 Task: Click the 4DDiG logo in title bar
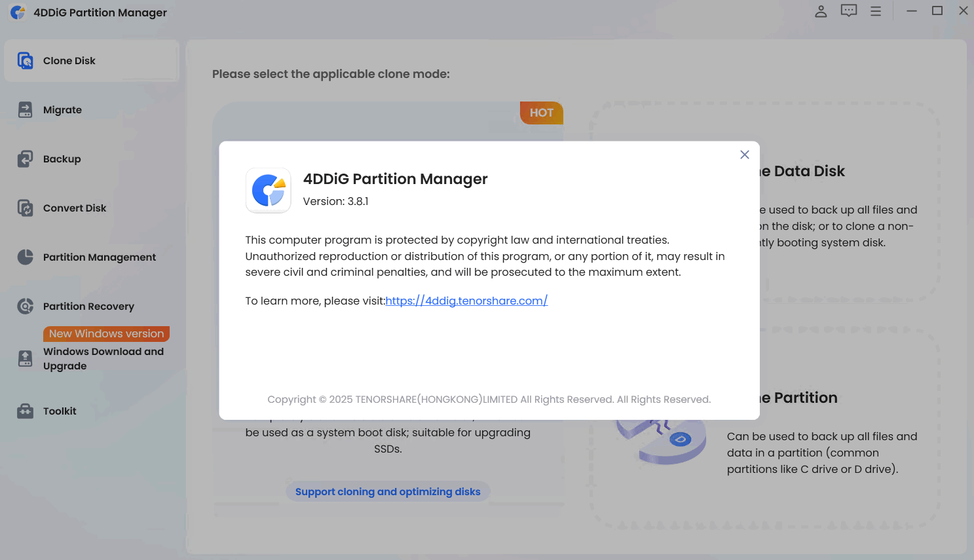(18, 12)
